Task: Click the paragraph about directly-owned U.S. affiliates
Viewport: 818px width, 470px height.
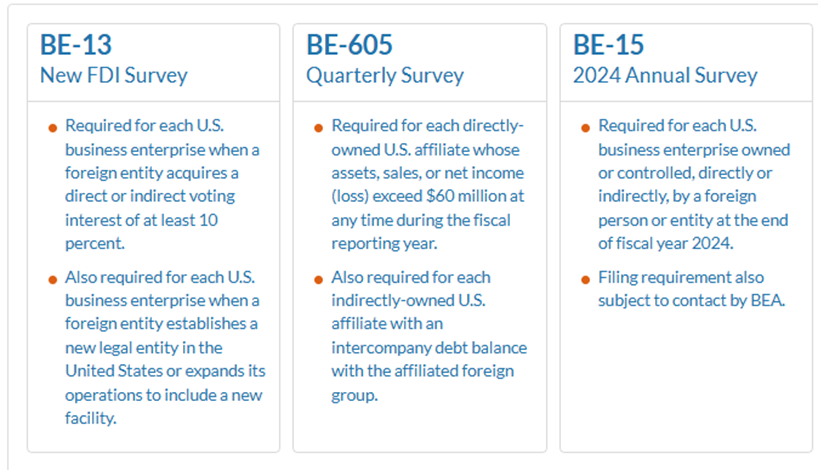Action: [428, 185]
